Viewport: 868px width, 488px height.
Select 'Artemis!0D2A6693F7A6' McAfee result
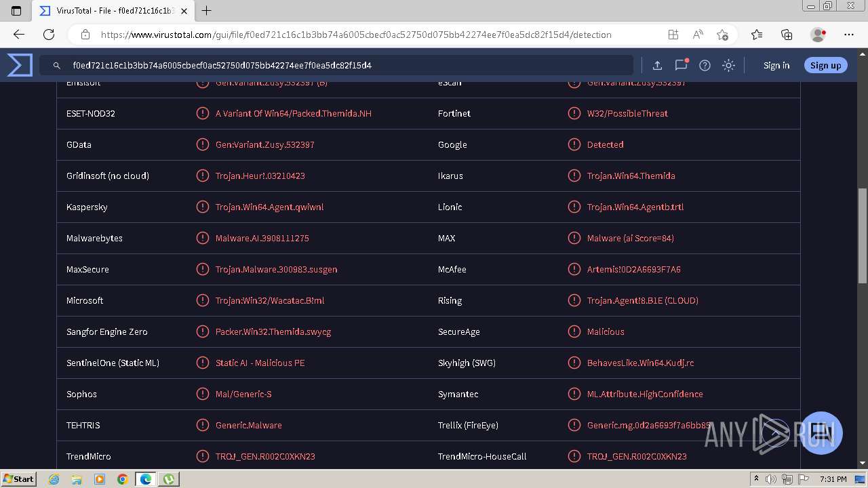coord(634,269)
